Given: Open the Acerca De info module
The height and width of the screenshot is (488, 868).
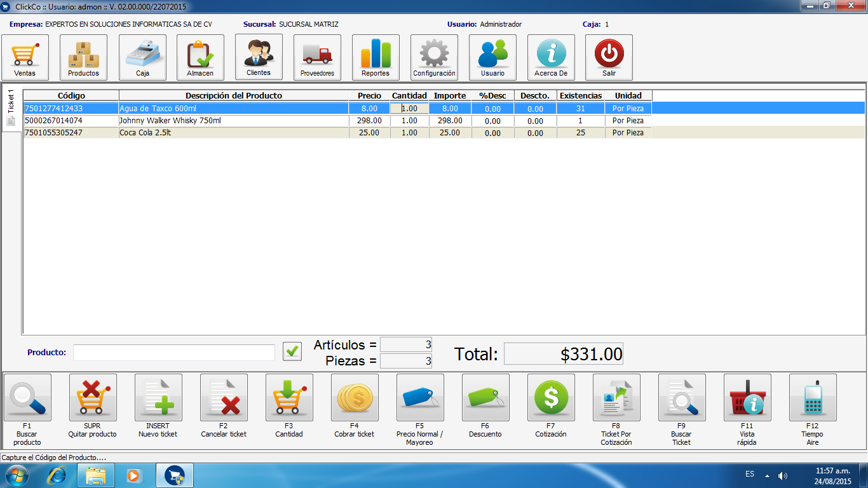Looking at the screenshot, I should coord(551,57).
